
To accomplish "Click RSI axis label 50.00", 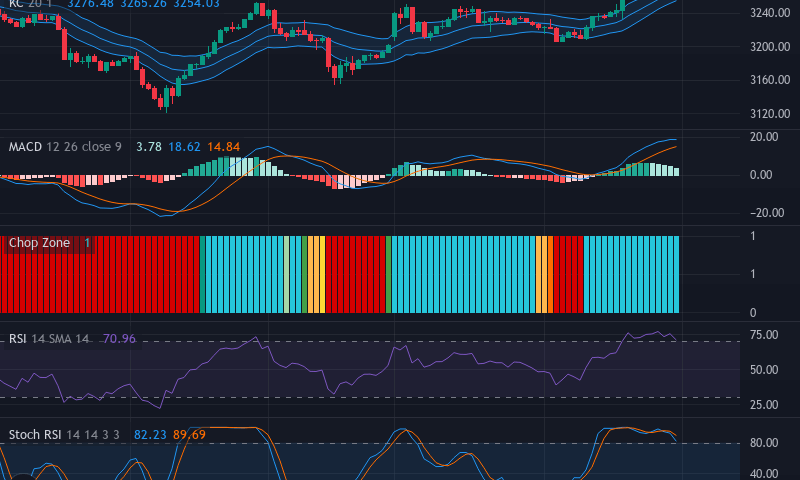I will (x=764, y=370).
